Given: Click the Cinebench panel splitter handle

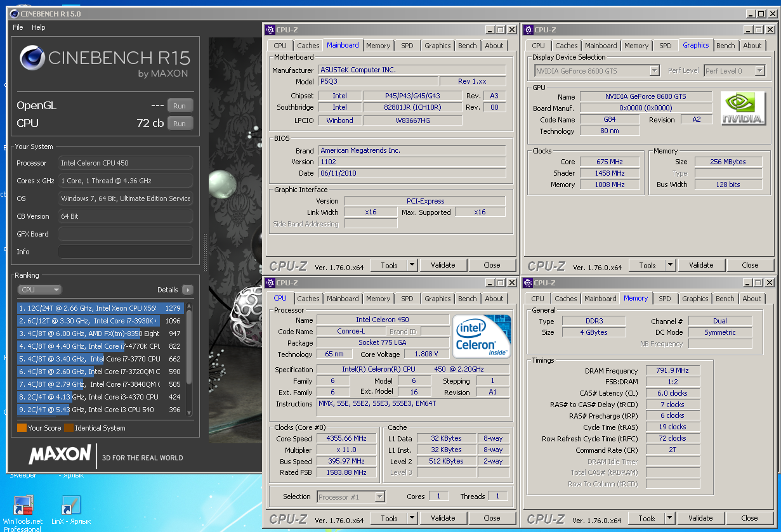Looking at the screenshot, I should 204,254.
